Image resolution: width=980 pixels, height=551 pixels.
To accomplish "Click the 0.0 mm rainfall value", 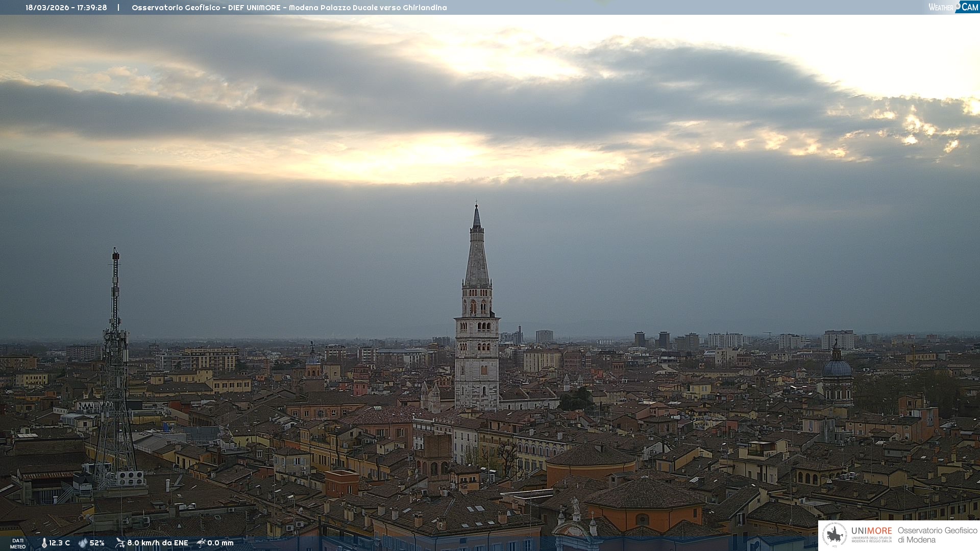I will 220,543.
